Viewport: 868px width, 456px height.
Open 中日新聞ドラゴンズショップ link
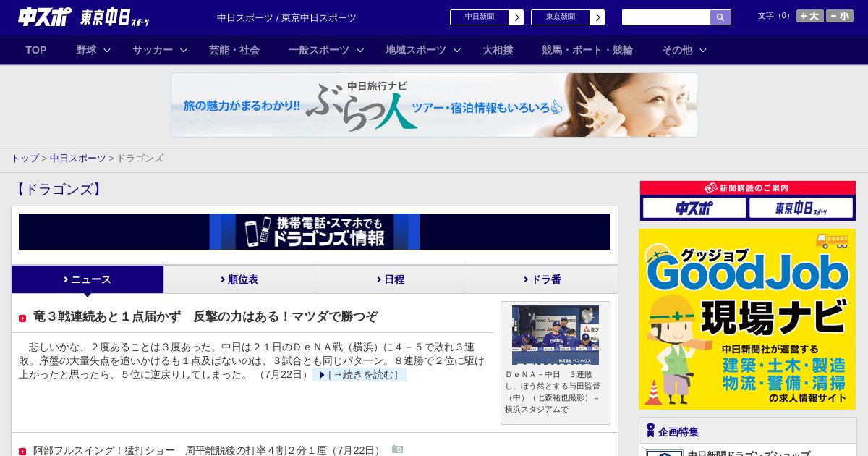(x=749, y=454)
